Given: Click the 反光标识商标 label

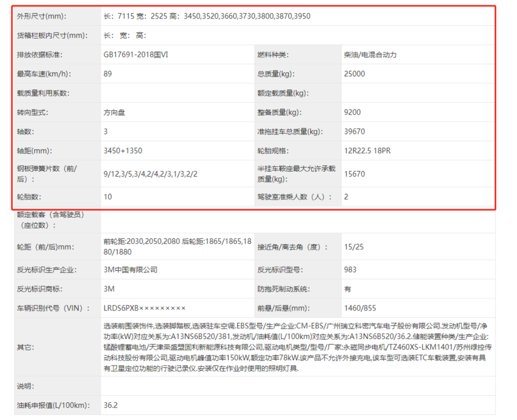Looking at the screenshot, I should (x=40, y=289).
